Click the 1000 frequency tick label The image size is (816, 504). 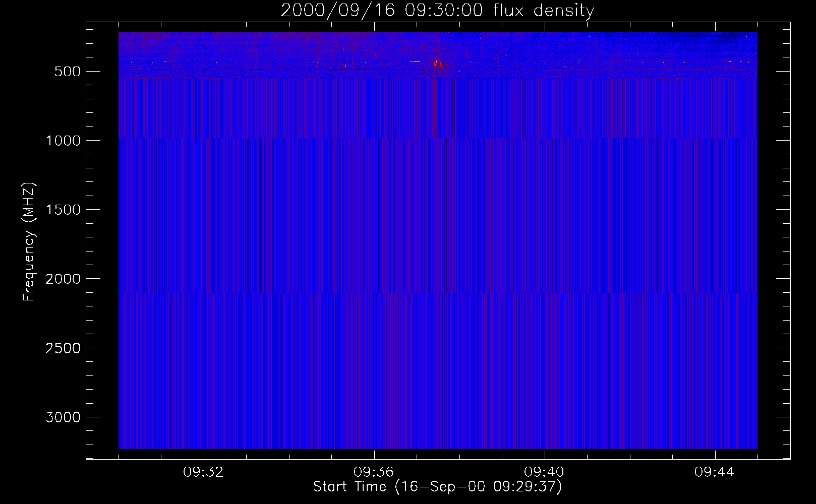[x=64, y=141]
